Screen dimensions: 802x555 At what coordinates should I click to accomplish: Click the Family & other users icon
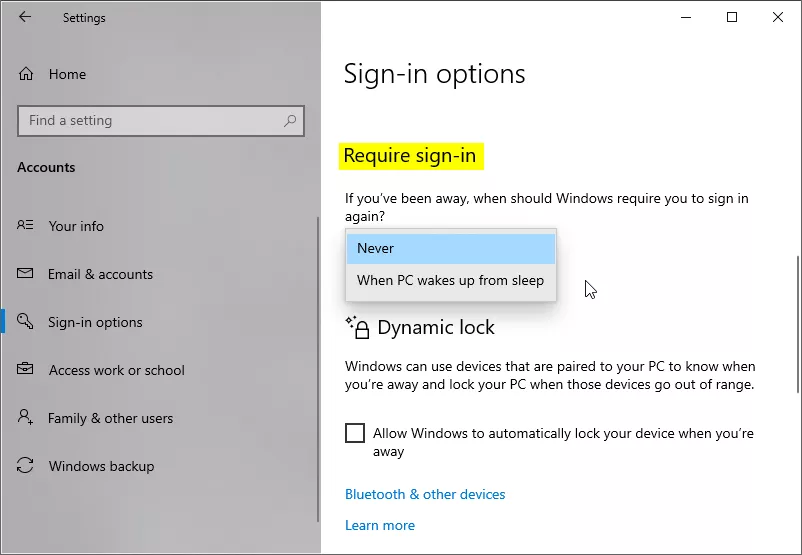pyautogui.click(x=25, y=417)
